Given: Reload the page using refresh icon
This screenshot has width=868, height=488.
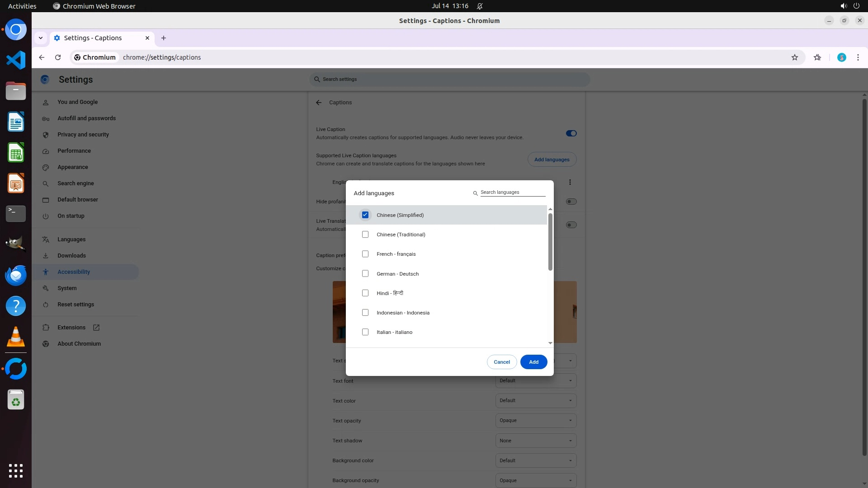Looking at the screenshot, I should [58, 57].
